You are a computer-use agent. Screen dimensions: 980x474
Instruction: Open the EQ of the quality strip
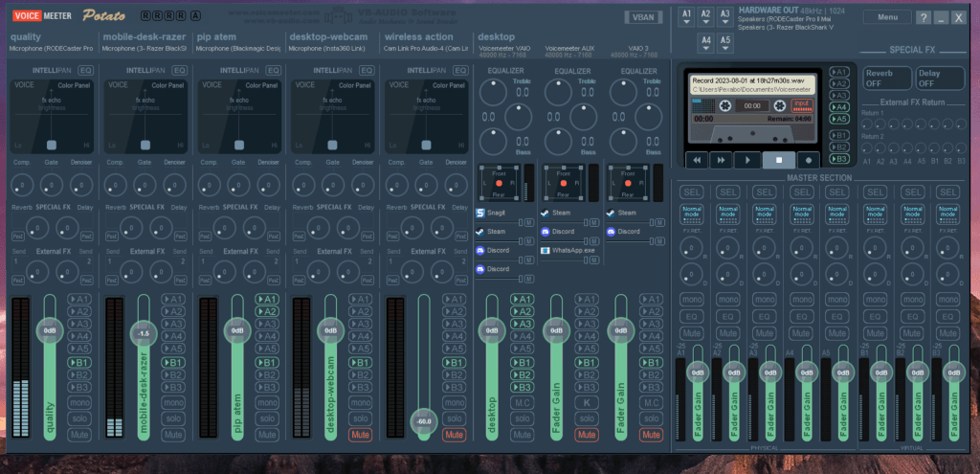pyautogui.click(x=85, y=71)
